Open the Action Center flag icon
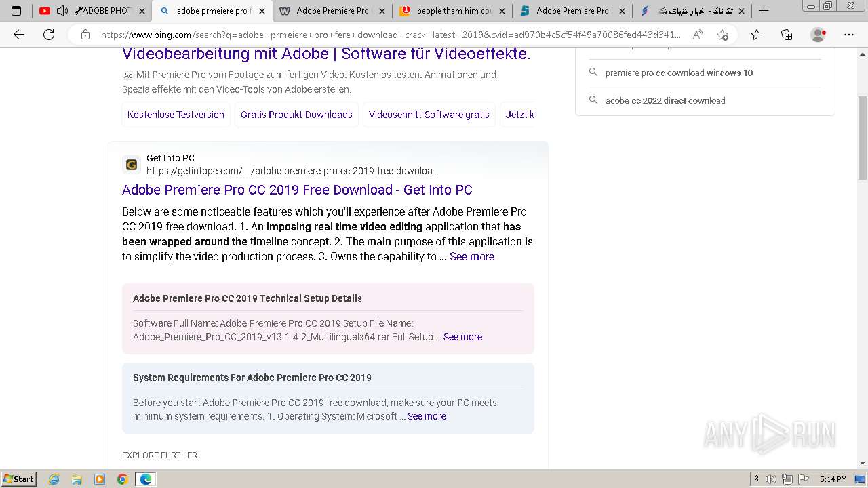 coord(803,479)
